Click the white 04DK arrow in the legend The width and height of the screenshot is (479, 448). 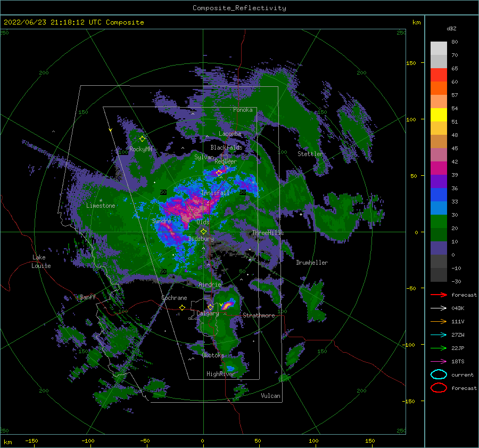point(439,308)
